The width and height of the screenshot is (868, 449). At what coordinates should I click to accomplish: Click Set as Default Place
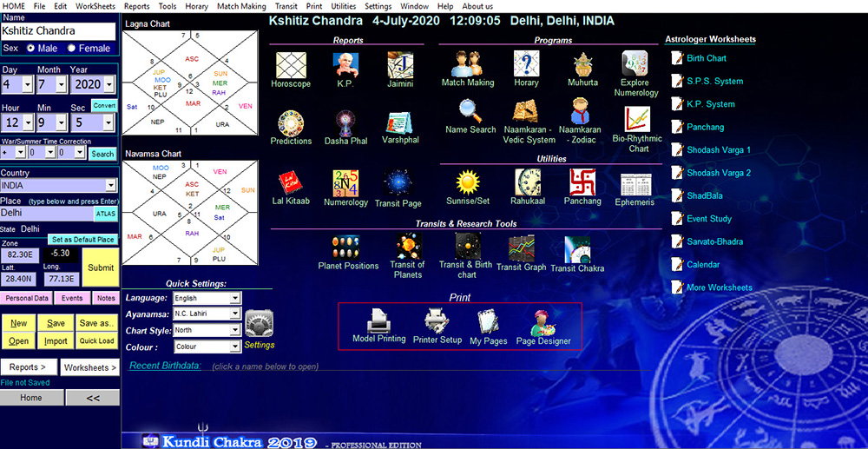click(x=83, y=240)
